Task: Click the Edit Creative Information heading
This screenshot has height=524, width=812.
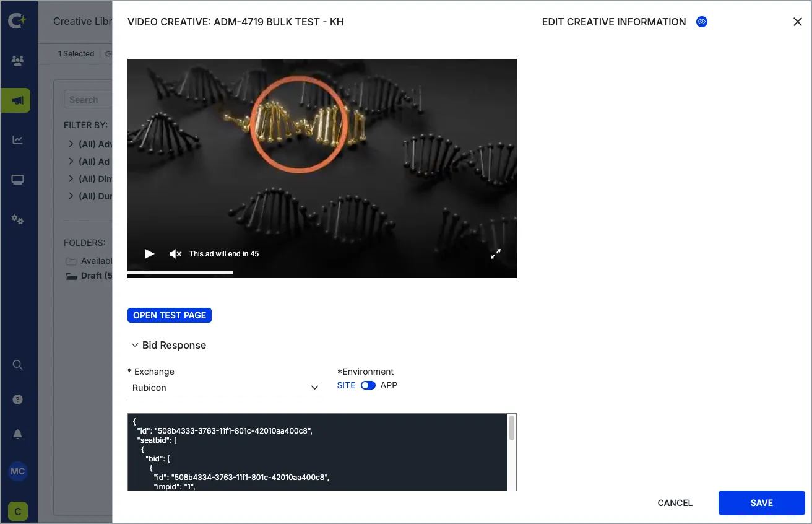Action: (x=614, y=22)
